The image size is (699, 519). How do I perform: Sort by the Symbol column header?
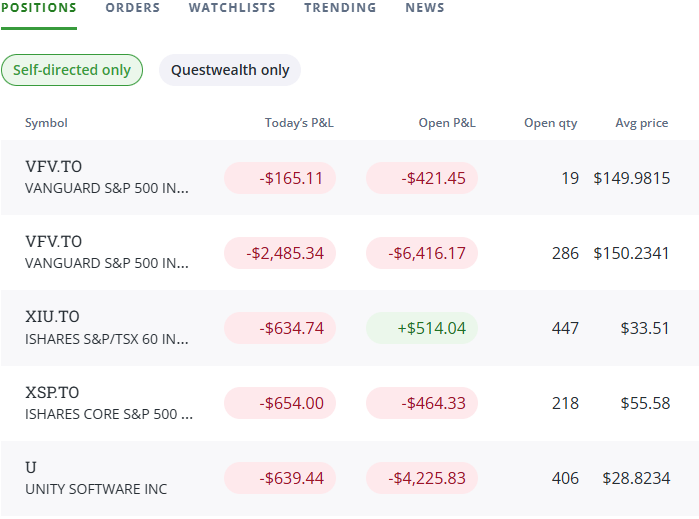(x=46, y=123)
